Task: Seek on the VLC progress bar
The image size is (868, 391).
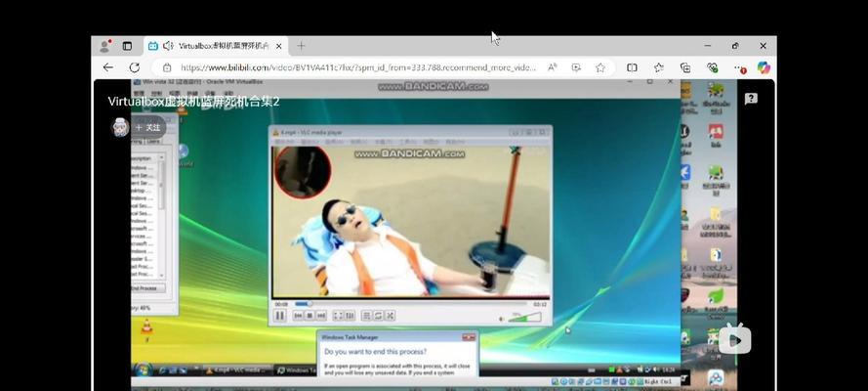Action: [x=411, y=303]
